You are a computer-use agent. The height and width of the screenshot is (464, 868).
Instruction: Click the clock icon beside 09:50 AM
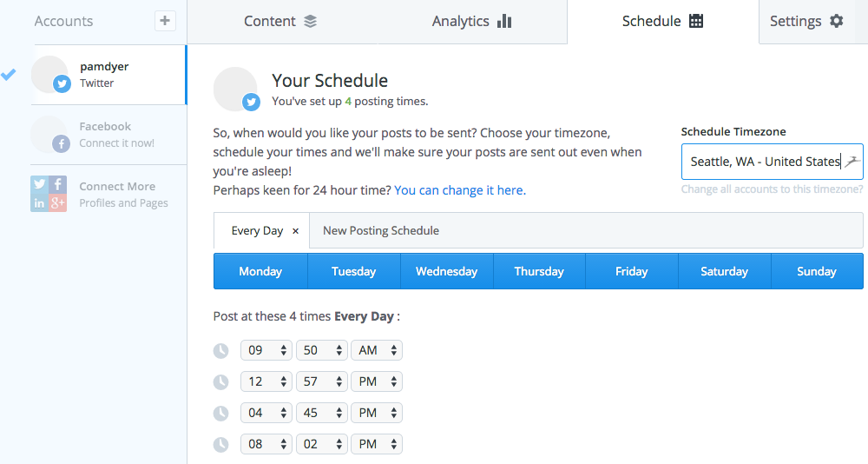click(221, 351)
